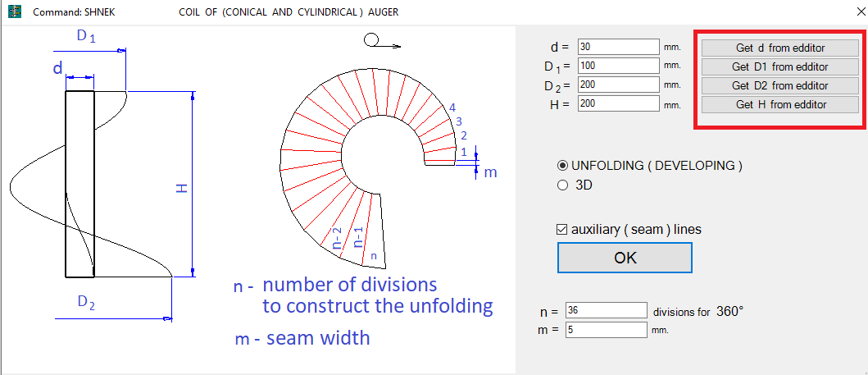The width and height of the screenshot is (868, 375).
Task: Click the D1 dimension label in the auger diagram
Action: [x=86, y=37]
